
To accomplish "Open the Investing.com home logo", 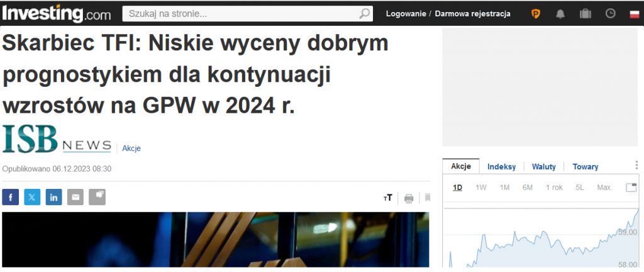I will coord(57,13).
